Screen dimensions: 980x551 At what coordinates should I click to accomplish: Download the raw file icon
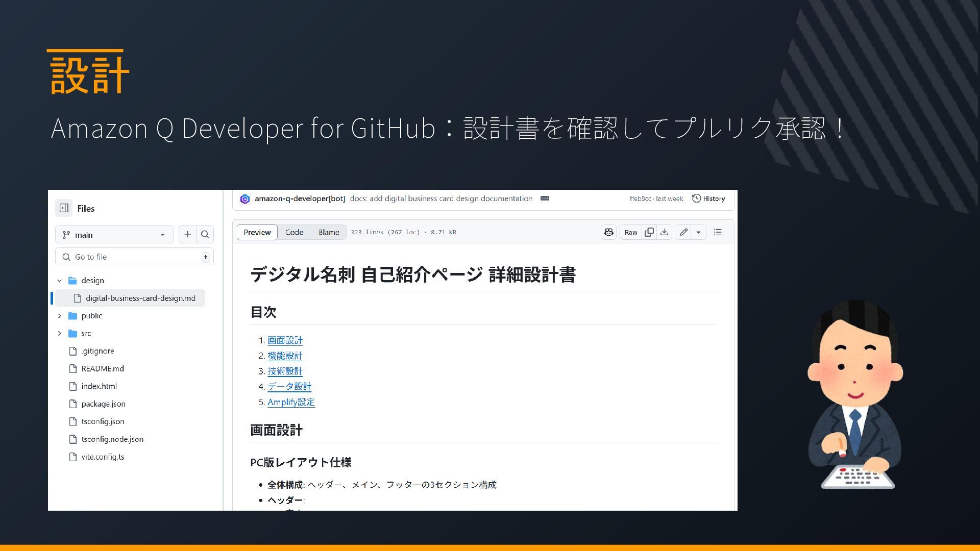coord(664,232)
